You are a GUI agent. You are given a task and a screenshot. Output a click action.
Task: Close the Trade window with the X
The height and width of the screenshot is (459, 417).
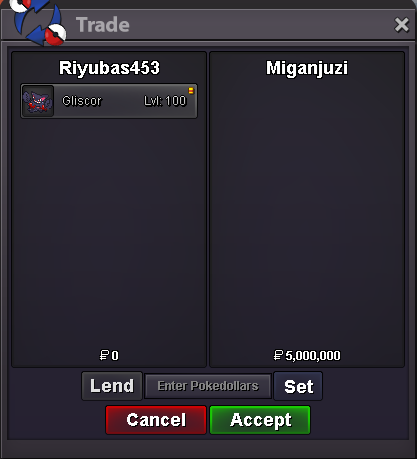tap(401, 25)
